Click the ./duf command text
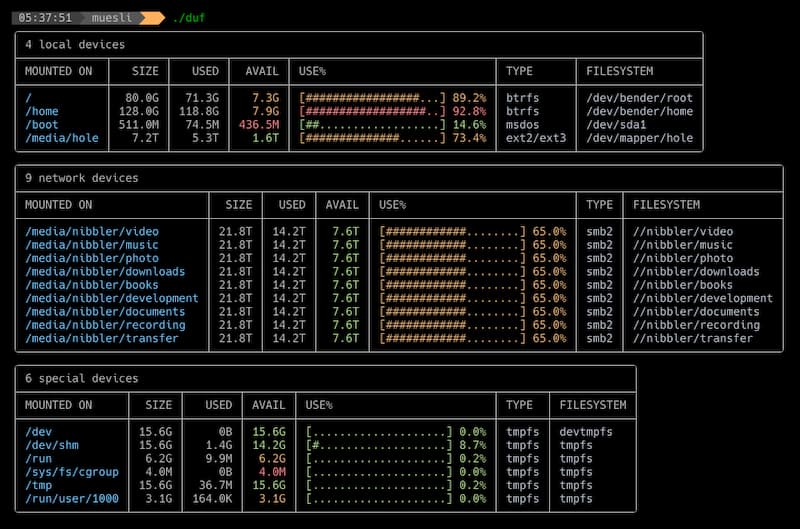Image resolution: width=800 pixels, height=529 pixels. tap(189, 18)
